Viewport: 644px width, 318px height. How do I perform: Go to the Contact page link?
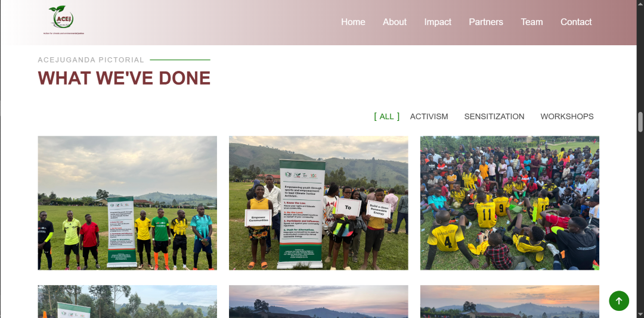coord(576,22)
